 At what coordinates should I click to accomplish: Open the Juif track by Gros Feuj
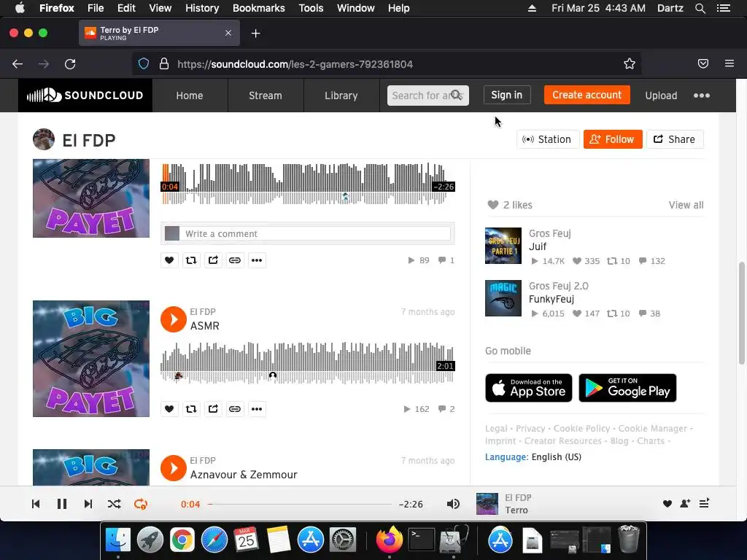pyautogui.click(x=538, y=246)
